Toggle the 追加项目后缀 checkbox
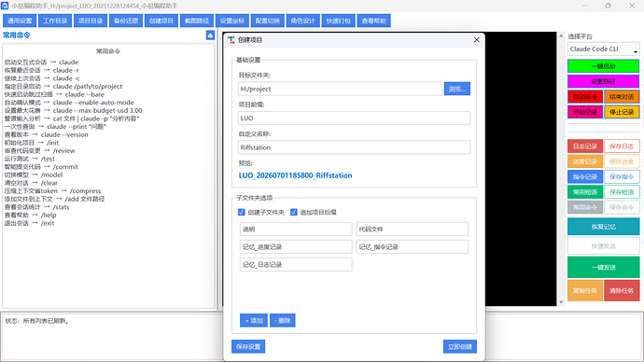This screenshot has width=644, height=362. [294, 212]
